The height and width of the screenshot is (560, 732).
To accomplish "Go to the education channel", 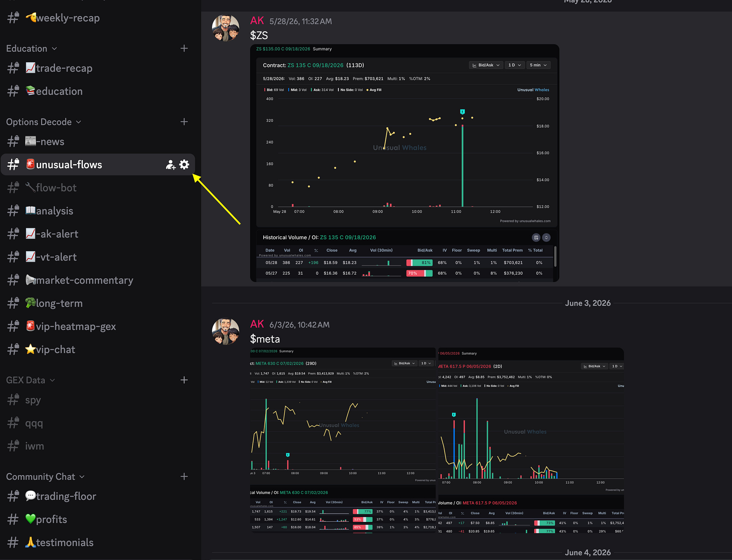I will tap(98, 91).
